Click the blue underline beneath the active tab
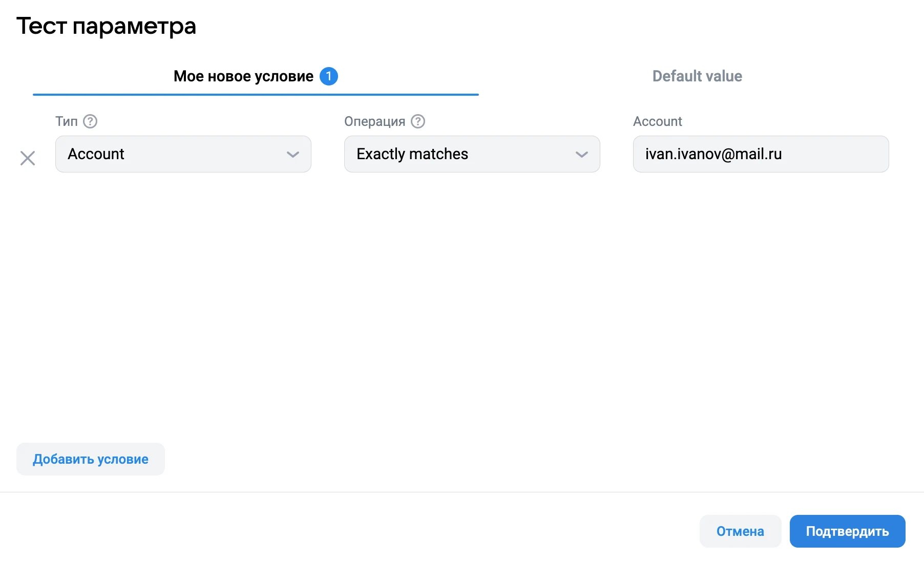Image resolution: width=924 pixels, height=564 pixels. click(x=256, y=95)
